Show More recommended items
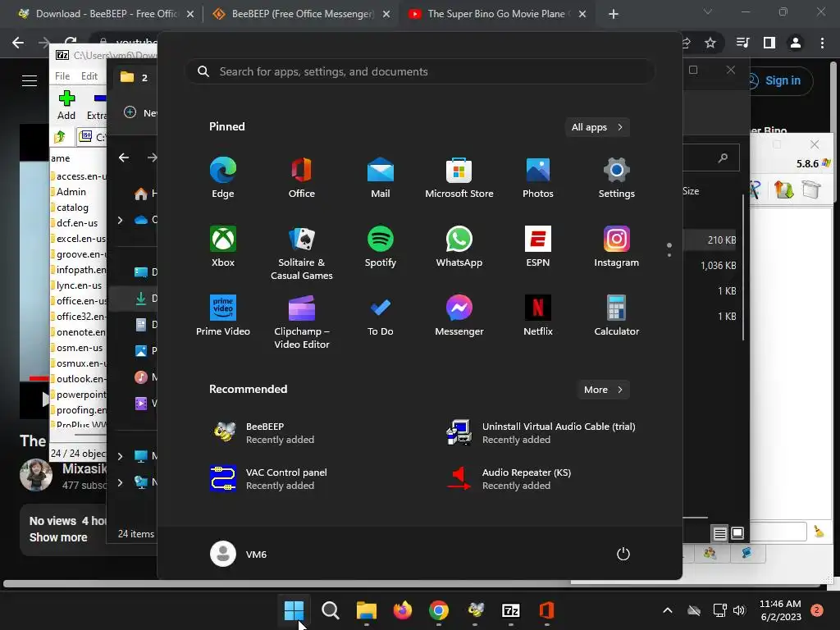Screen dimensions: 840x630 (x=603, y=390)
